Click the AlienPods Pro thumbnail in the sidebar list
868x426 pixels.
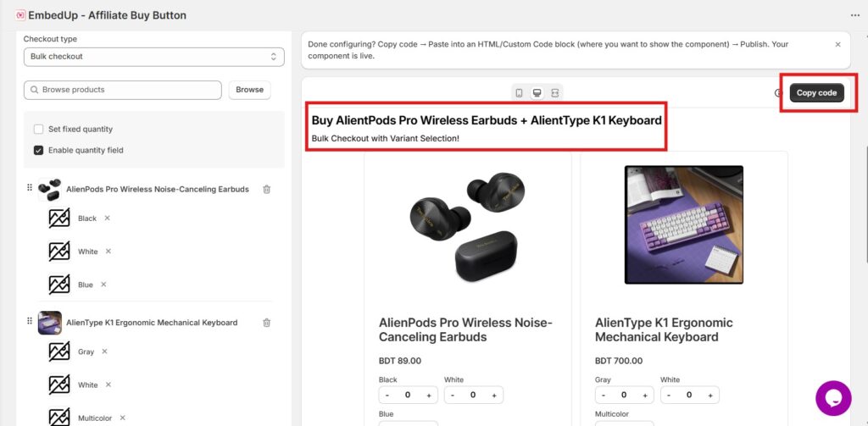coord(50,189)
